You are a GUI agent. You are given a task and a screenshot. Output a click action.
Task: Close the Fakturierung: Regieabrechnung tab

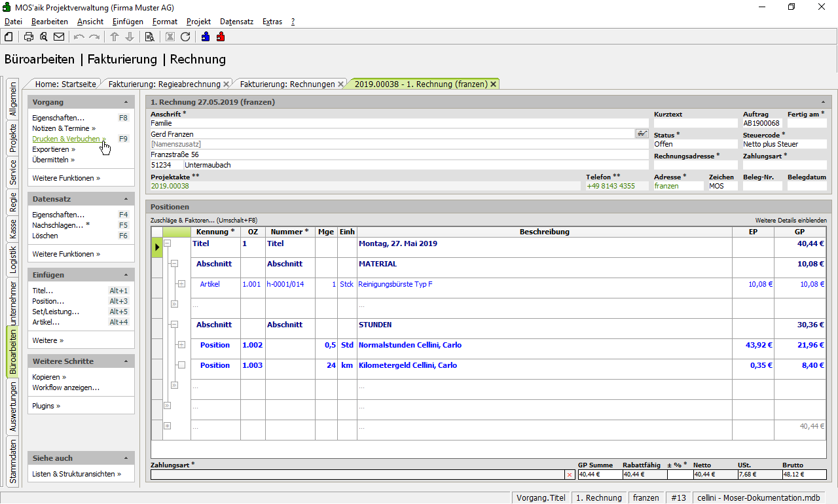226,84
